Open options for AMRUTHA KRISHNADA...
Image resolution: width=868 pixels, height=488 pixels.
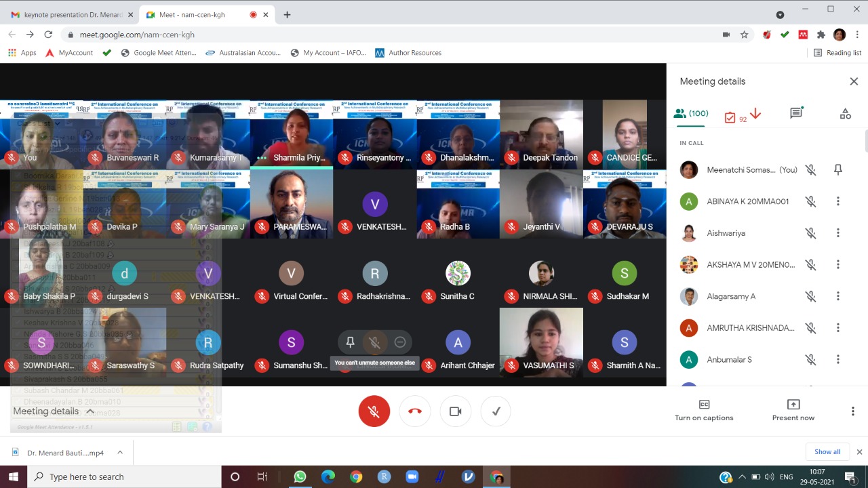pyautogui.click(x=838, y=328)
